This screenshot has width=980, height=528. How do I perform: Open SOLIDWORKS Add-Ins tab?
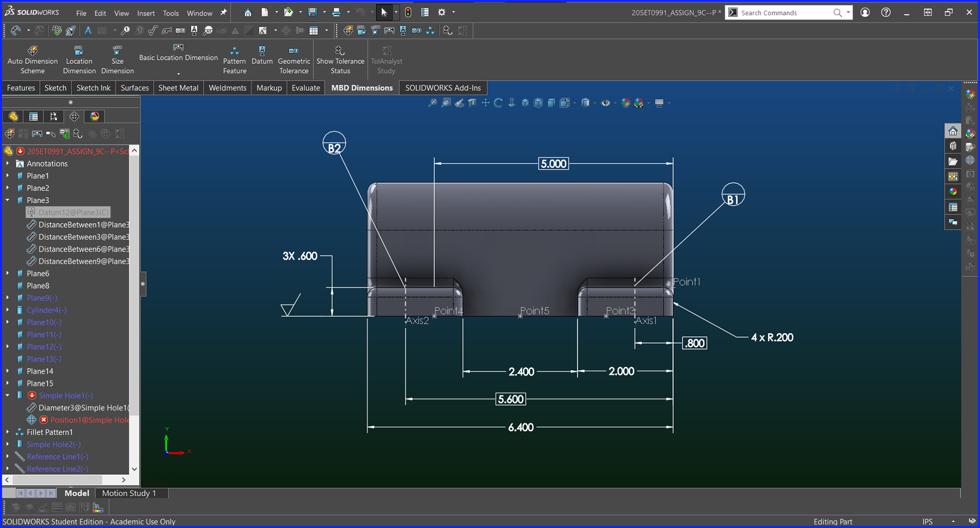pos(443,88)
